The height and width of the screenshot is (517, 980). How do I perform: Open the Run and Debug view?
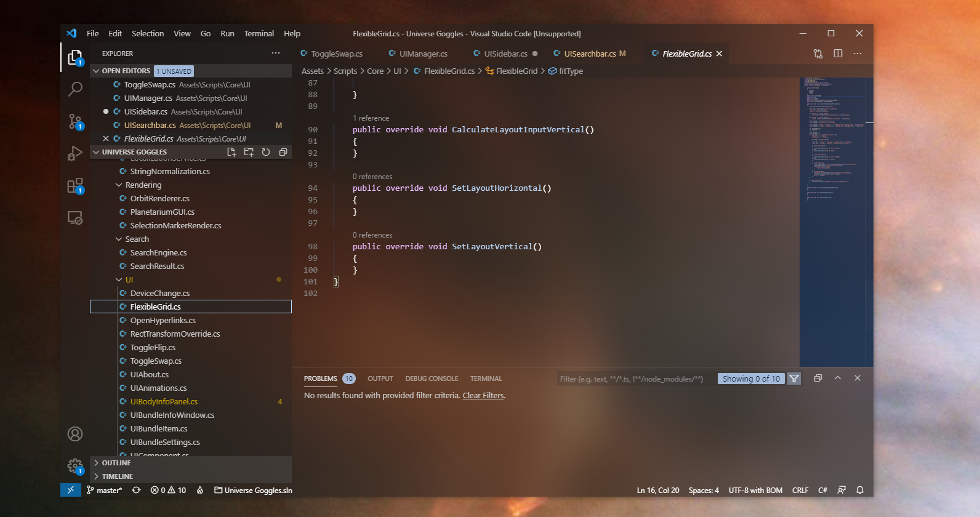click(x=75, y=153)
